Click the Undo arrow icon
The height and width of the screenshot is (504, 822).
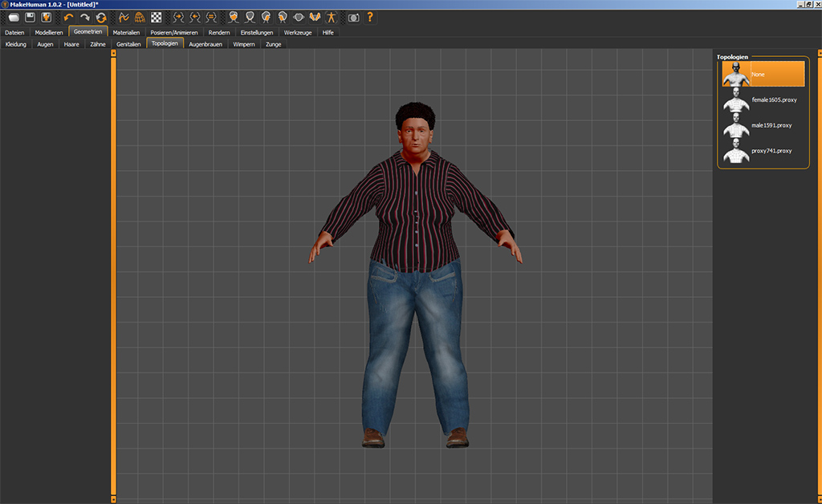click(x=68, y=17)
